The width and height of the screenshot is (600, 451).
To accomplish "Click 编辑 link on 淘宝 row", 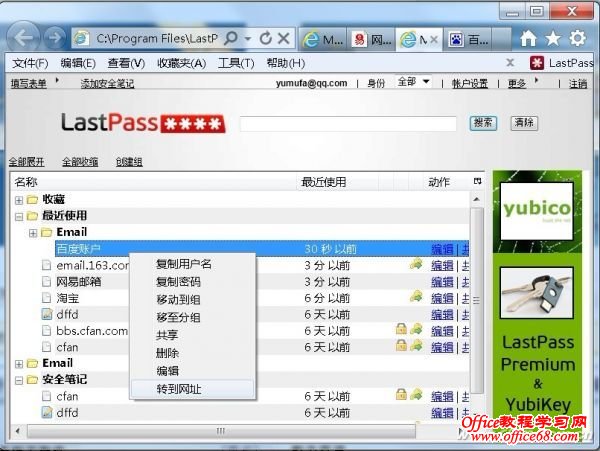I will [x=442, y=298].
